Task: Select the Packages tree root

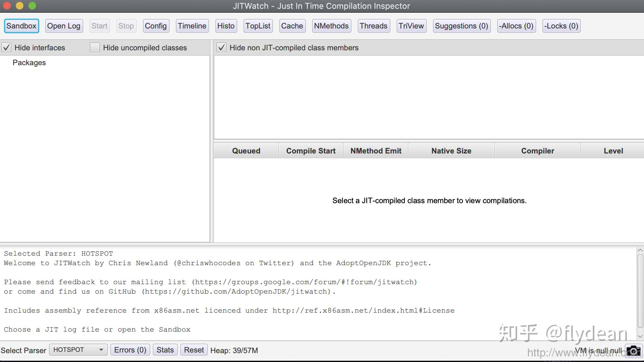Action: point(29,63)
